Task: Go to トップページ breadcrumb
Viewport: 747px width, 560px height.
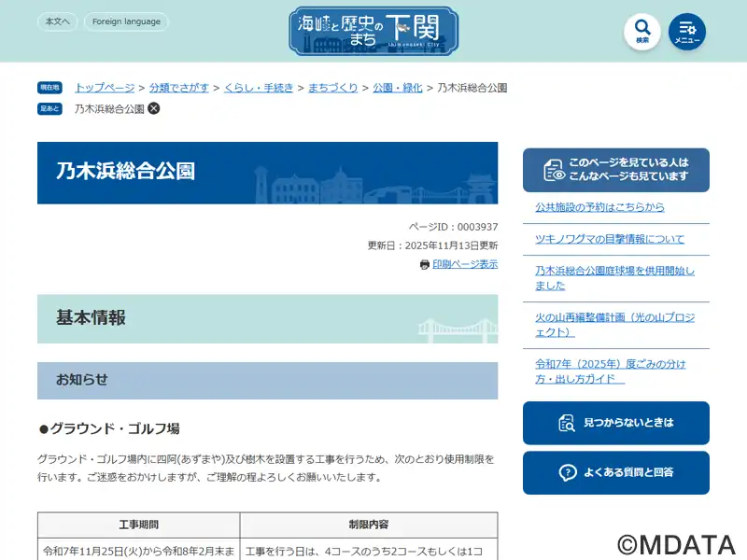Action: pos(105,88)
